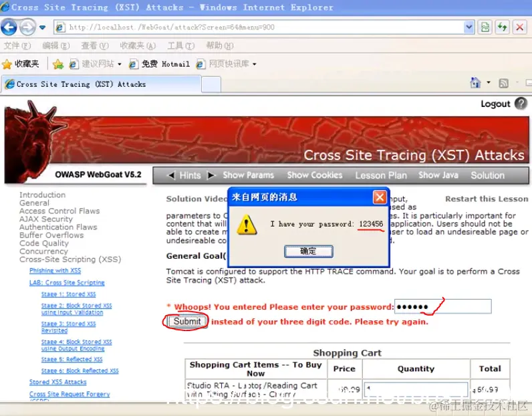Click the Stop loading red X icon
532x416 pixels.
click(519, 27)
